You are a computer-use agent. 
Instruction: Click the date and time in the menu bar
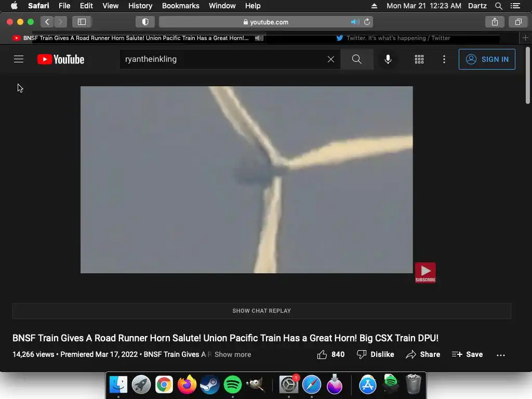click(424, 6)
